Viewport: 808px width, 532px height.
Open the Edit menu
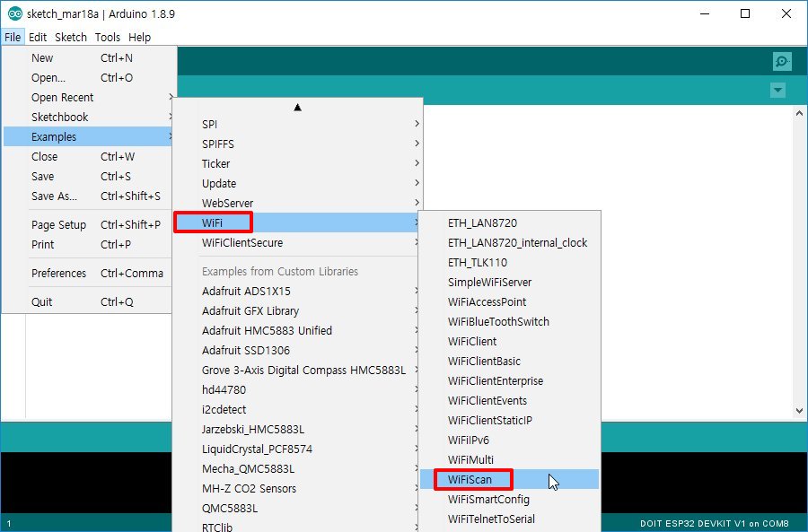pos(38,37)
